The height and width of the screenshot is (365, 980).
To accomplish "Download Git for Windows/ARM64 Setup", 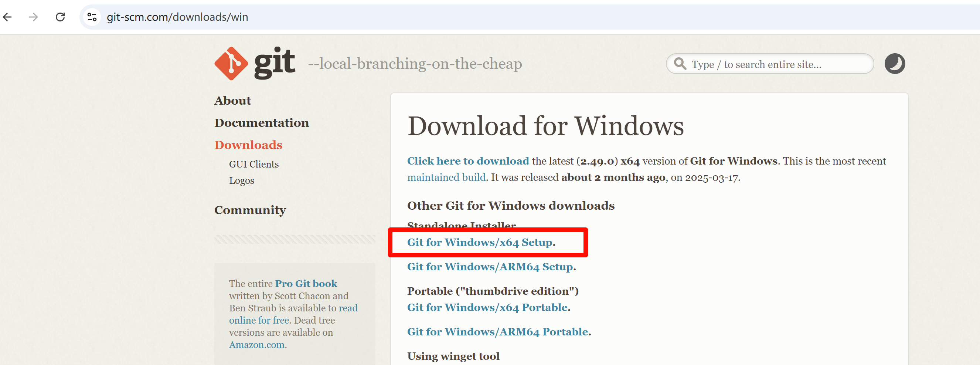I will [490, 266].
